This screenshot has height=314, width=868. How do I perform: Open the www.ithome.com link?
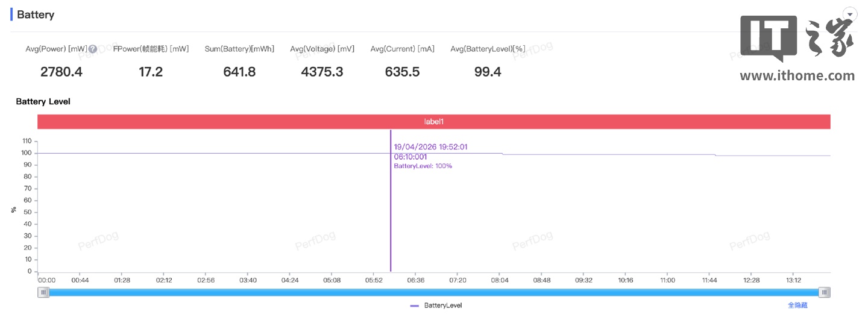pos(797,76)
